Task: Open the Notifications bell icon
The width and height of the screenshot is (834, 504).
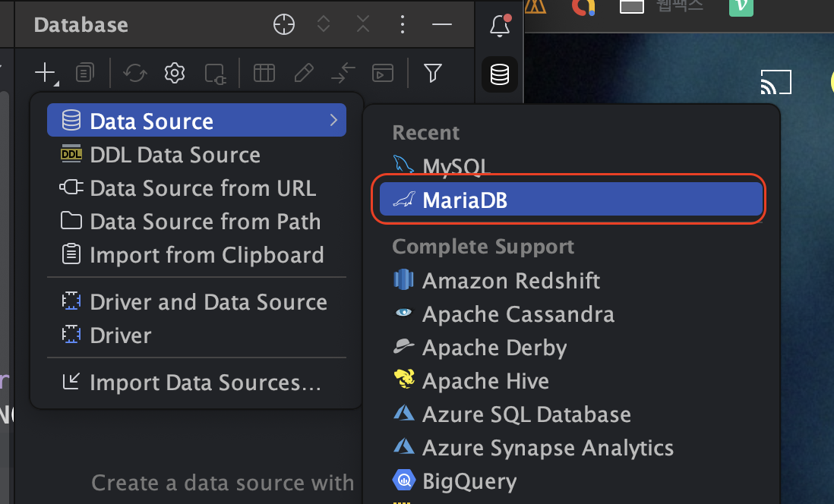Action: [x=500, y=26]
